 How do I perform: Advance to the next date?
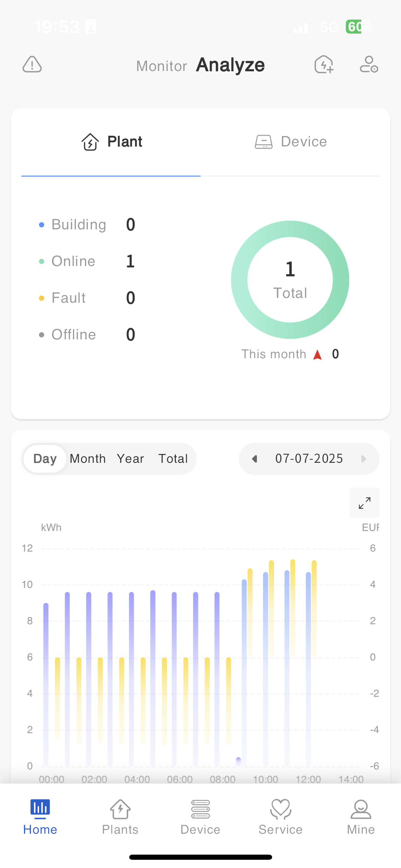tap(364, 459)
